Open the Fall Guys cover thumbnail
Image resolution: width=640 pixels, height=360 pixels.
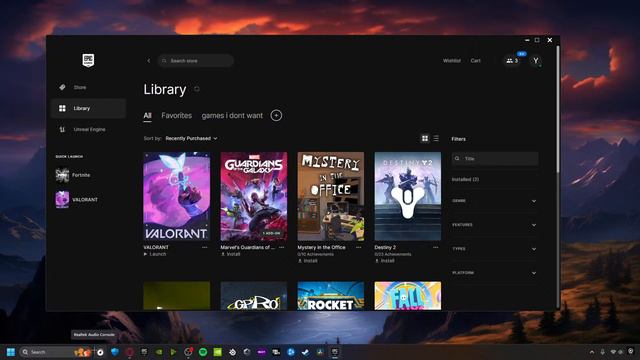point(408,296)
